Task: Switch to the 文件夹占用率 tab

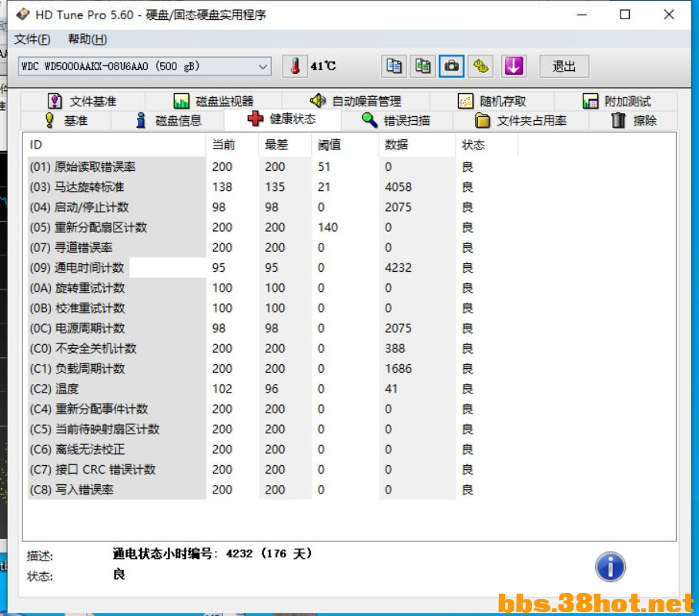Action: click(520, 120)
